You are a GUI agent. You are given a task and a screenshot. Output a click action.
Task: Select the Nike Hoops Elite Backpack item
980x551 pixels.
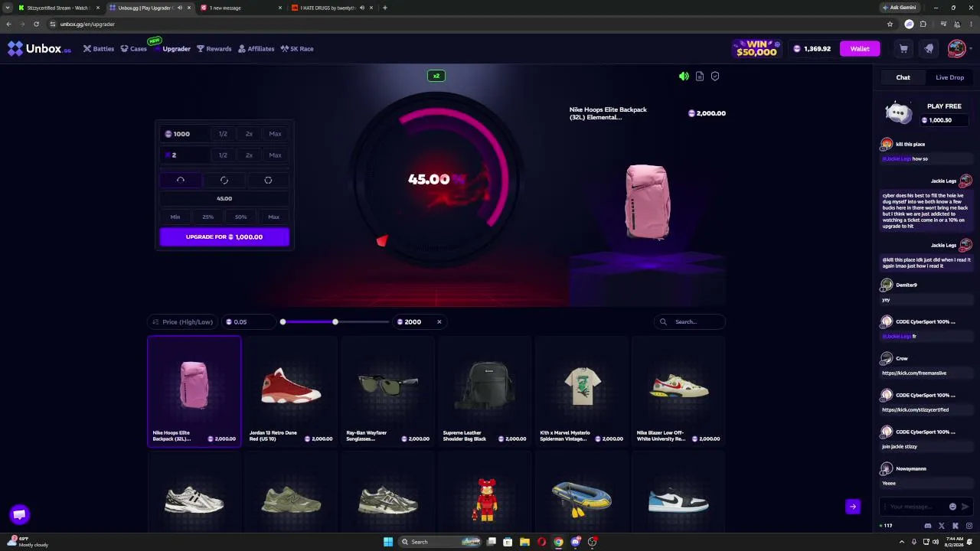point(194,391)
